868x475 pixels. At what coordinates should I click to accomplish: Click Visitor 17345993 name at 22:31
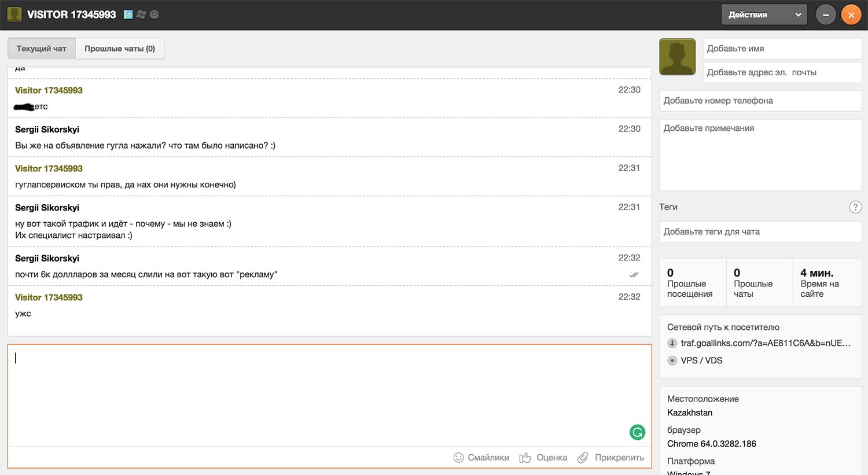tap(49, 168)
